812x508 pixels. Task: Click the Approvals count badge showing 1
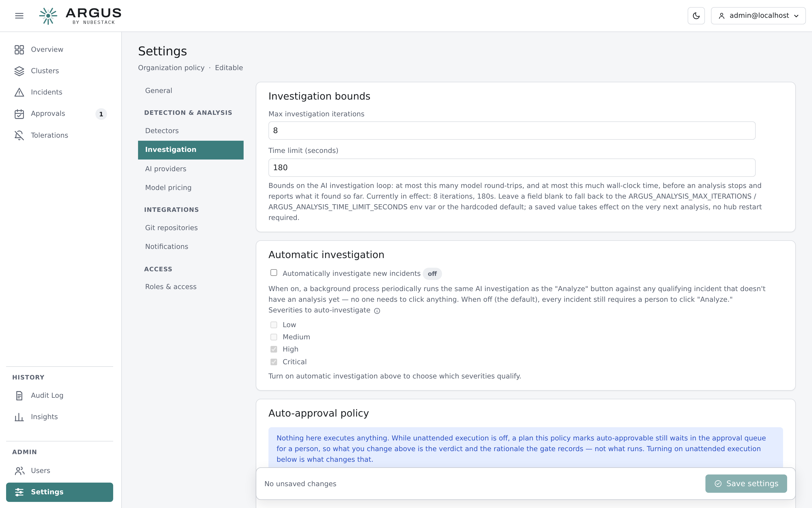coord(101,114)
